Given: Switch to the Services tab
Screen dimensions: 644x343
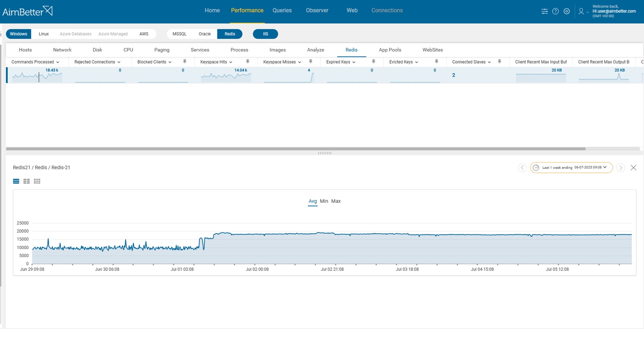Looking at the screenshot, I should [x=200, y=50].
